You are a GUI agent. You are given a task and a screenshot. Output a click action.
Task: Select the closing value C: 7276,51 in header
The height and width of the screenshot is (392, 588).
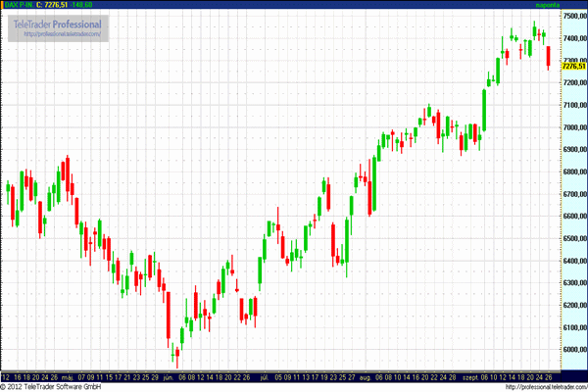54,5
